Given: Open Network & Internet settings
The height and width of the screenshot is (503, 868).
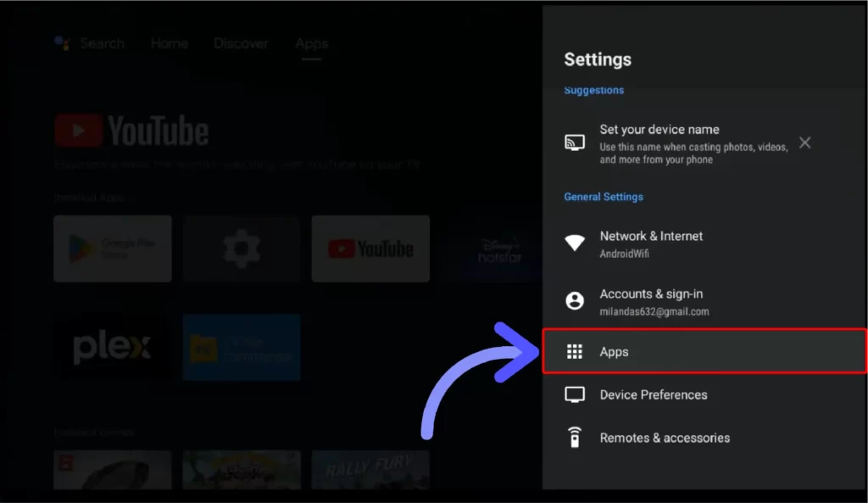Looking at the screenshot, I should point(704,243).
